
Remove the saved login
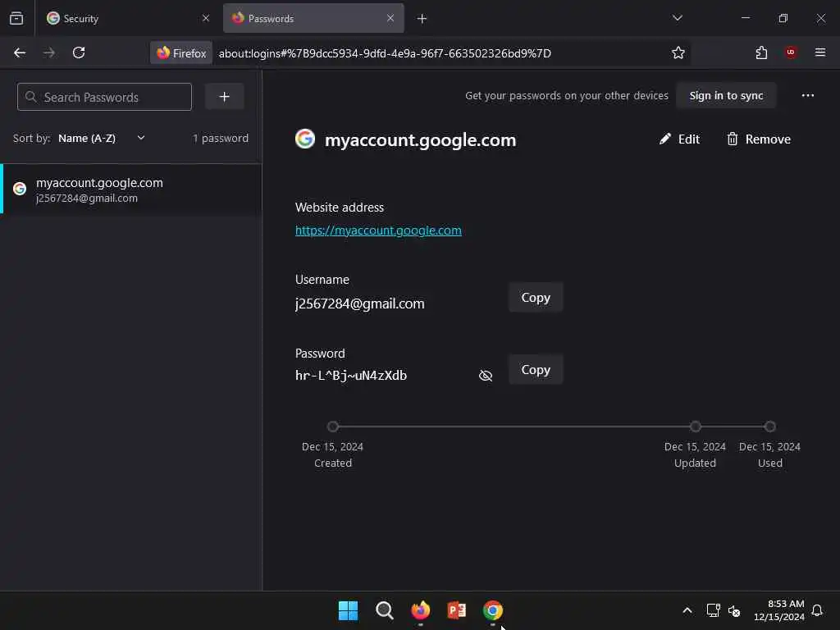click(x=759, y=139)
